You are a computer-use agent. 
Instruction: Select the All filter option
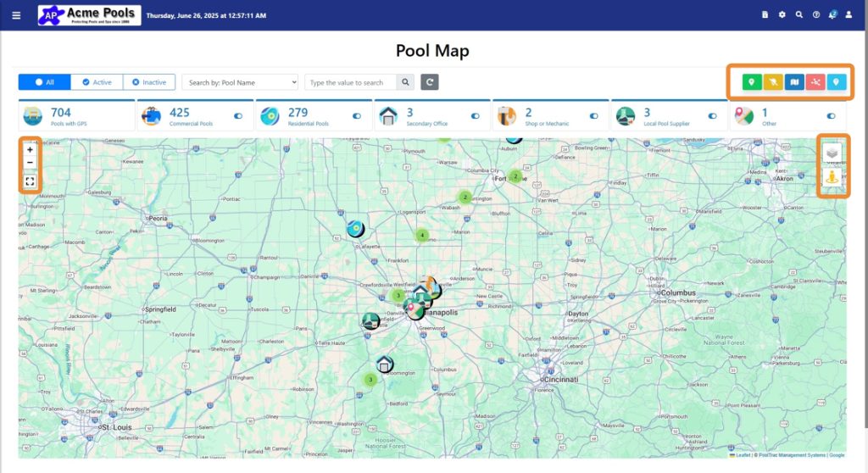pyautogui.click(x=44, y=82)
